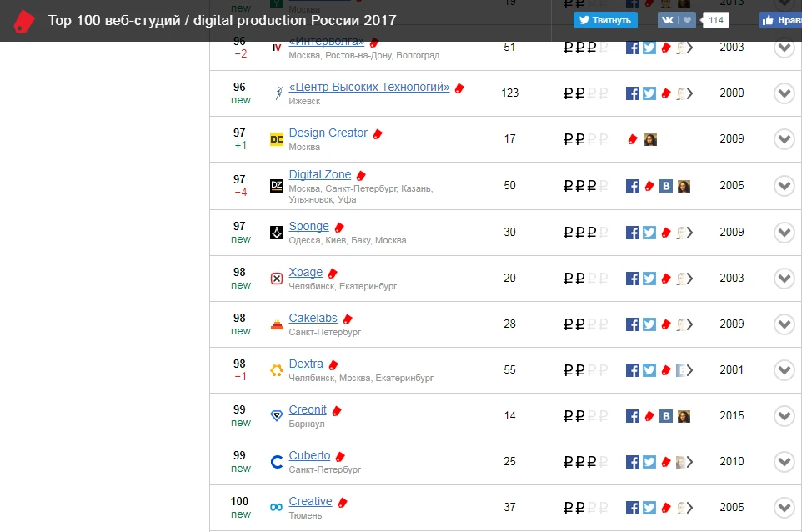Share via the Твитнуть button

click(x=605, y=21)
